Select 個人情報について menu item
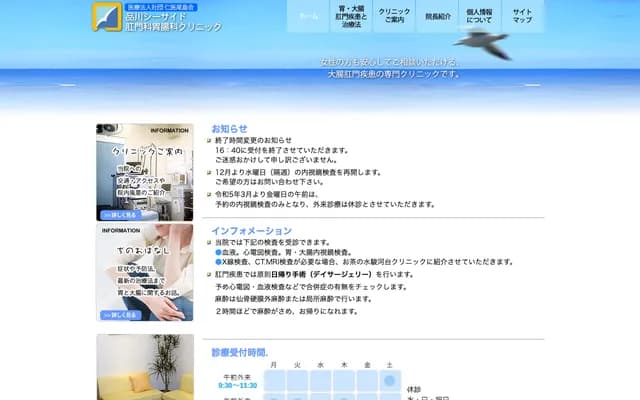Viewport: 640px width, 400px height. click(x=480, y=16)
